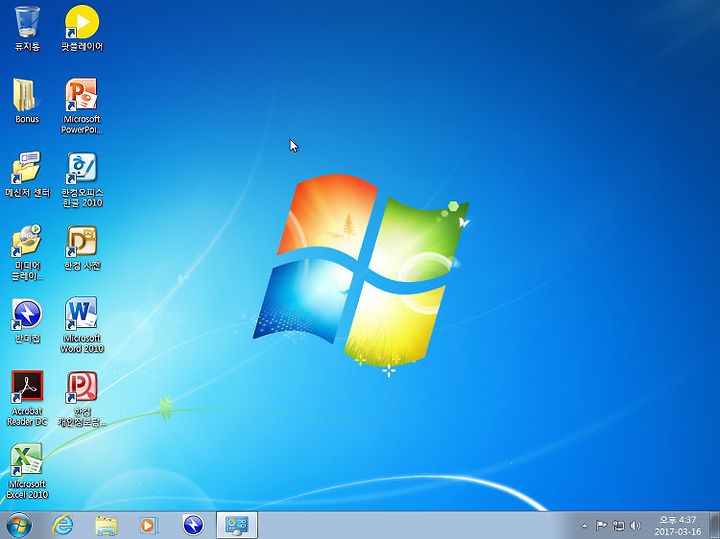Click the Show Desktop button
Image resolution: width=720 pixels, height=539 pixels.
(x=714, y=525)
